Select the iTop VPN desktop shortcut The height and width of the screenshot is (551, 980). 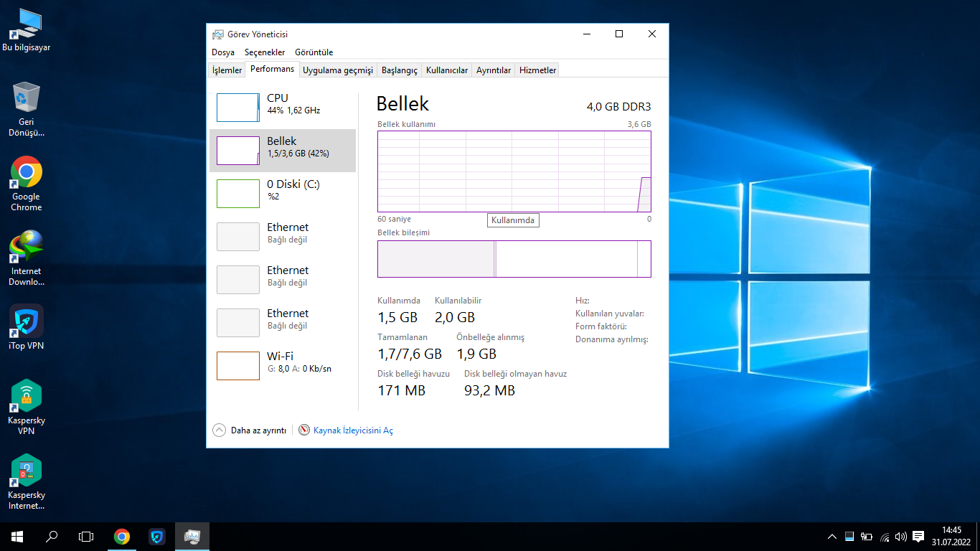27,328
